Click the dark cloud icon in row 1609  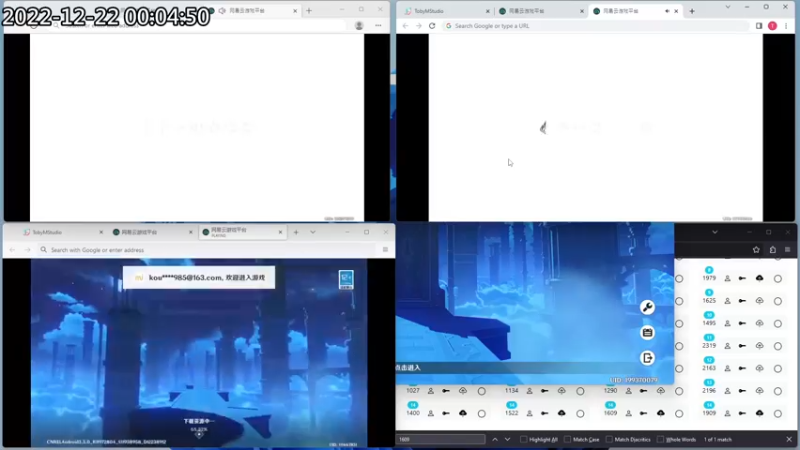click(661, 413)
